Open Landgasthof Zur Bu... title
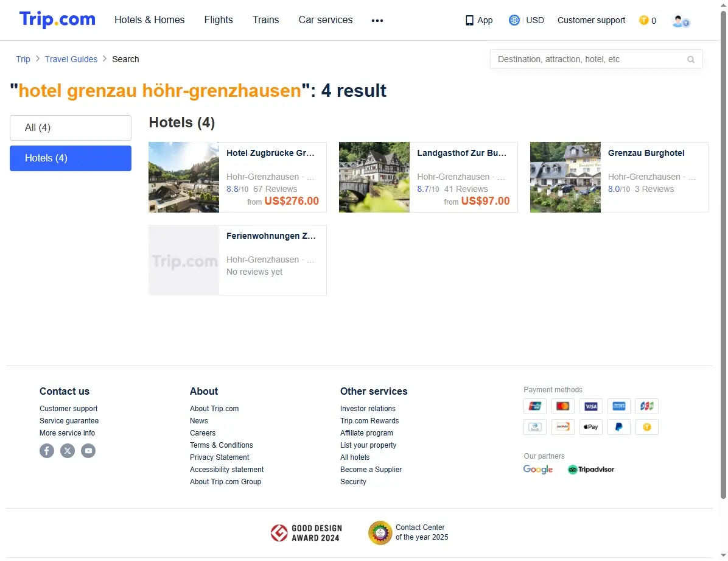This screenshot has width=728, height=561. (x=461, y=153)
